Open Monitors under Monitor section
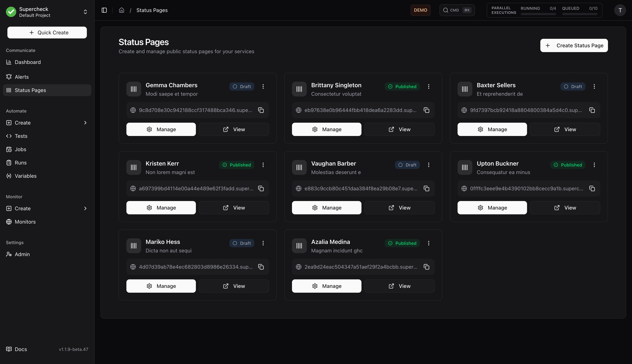Viewport: 632px width, 364px height. tap(25, 222)
